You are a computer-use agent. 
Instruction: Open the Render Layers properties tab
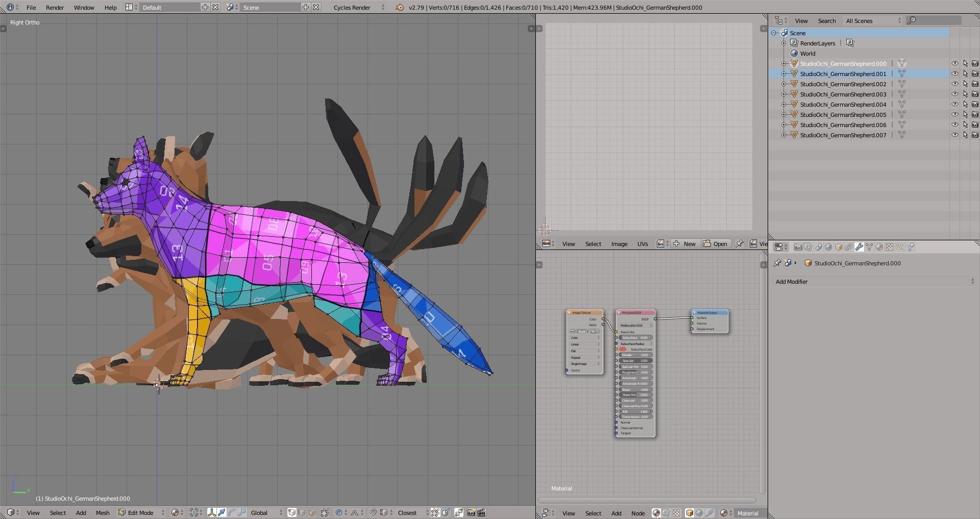point(808,247)
